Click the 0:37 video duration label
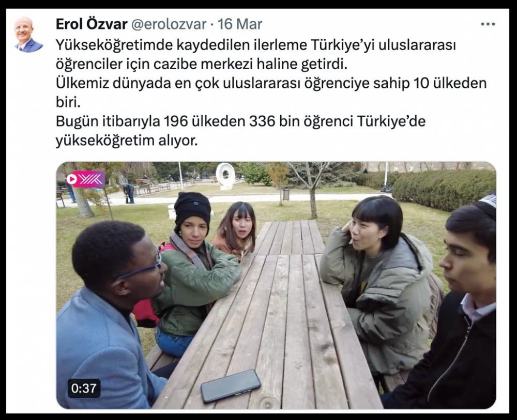Screen dimensions: 517x420 tap(84, 388)
